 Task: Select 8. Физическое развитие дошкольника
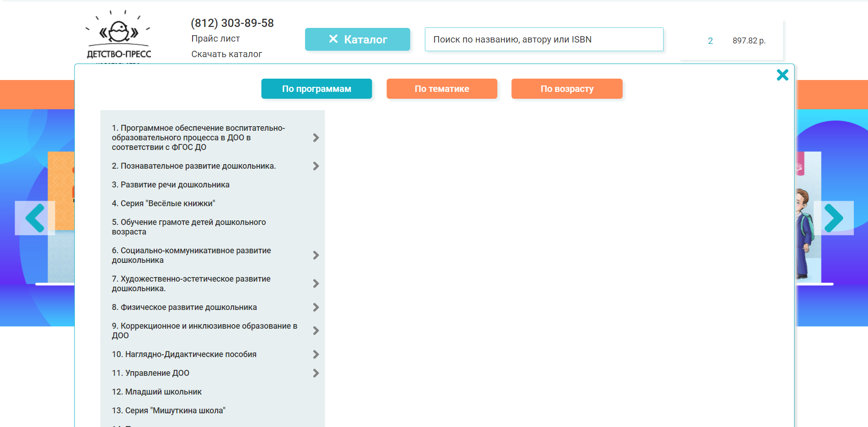tap(184, 307)
